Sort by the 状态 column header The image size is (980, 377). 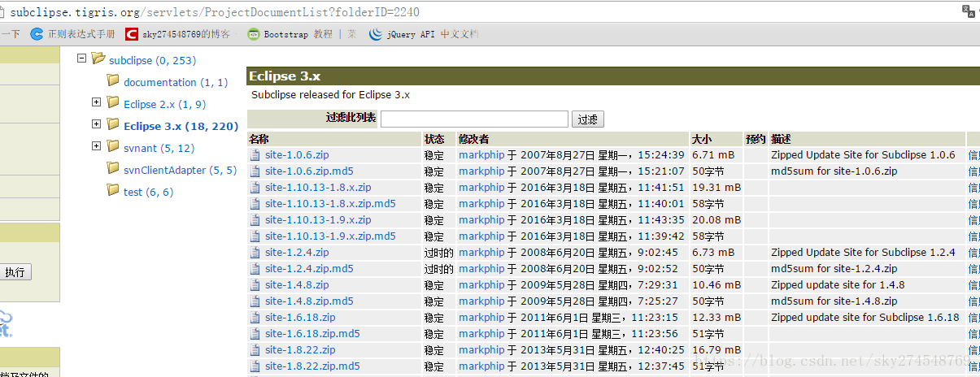tap(435, 139)
